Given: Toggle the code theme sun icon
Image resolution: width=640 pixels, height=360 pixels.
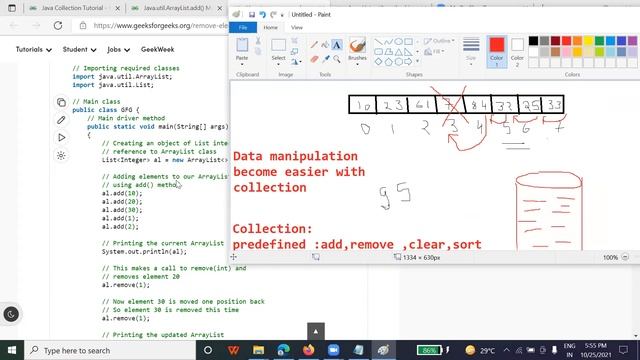Looking at the screenshot, I should point(61,156).
